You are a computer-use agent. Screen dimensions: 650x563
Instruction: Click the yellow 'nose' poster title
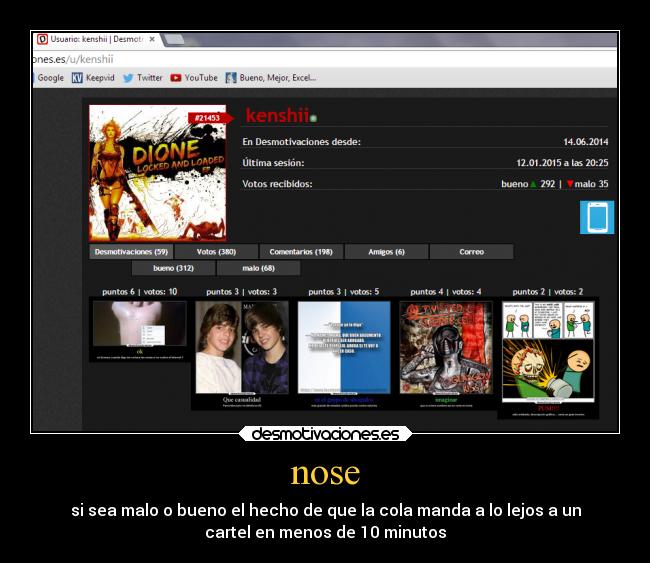(x=325, y=473)
